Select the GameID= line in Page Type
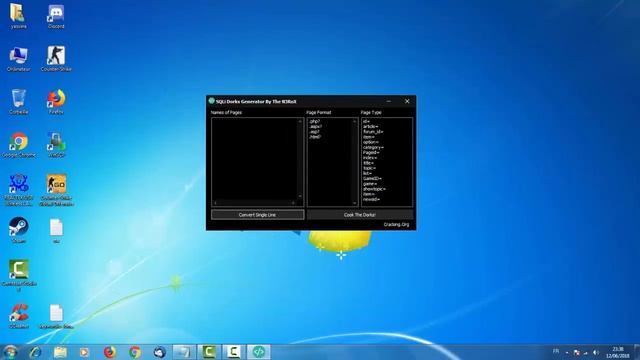This screenshot has width=640, height=360. [x=372, y=178]
